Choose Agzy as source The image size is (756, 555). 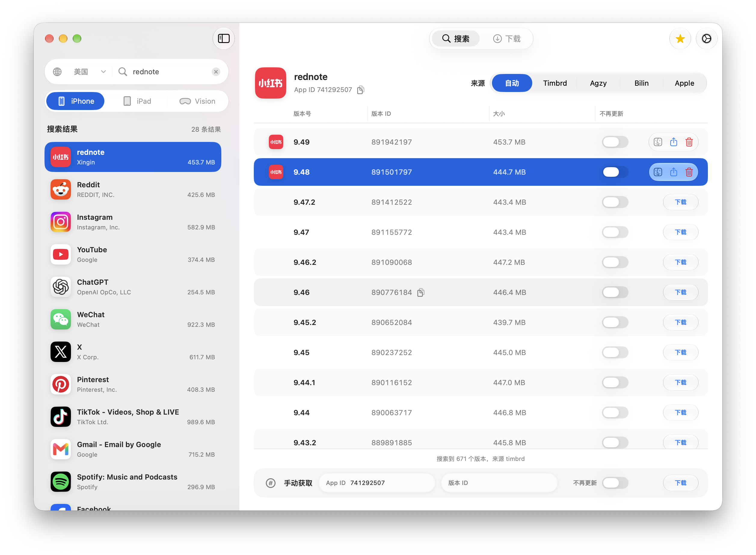pos(598,83)
